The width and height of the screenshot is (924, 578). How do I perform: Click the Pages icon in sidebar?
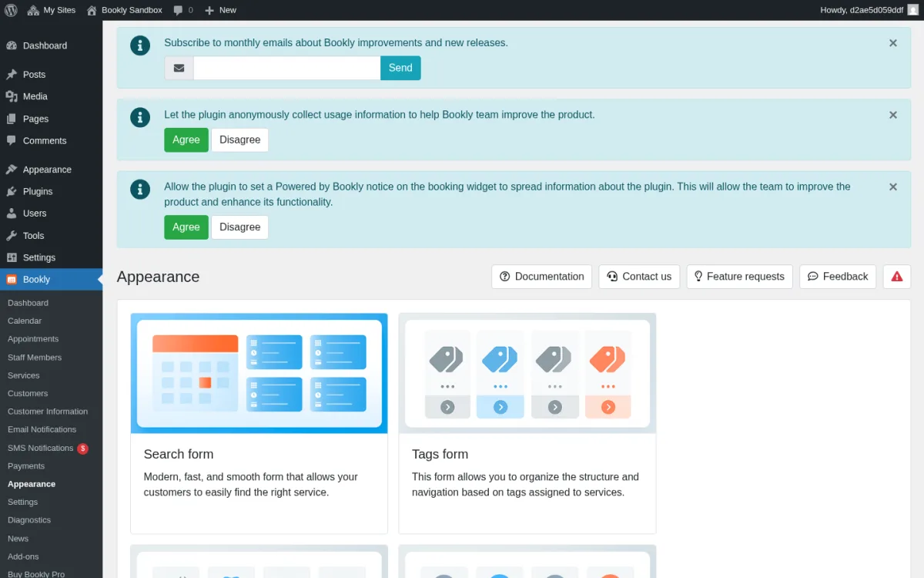coord(12,119)
